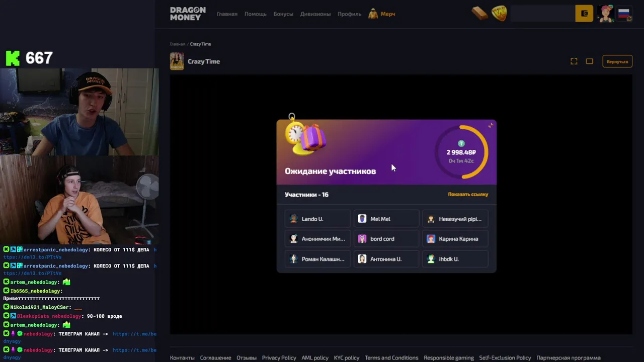The width and height of the screenshot is (644, 362).
Task: Switch to the wide theater view icon
Action: pos(590,61)
